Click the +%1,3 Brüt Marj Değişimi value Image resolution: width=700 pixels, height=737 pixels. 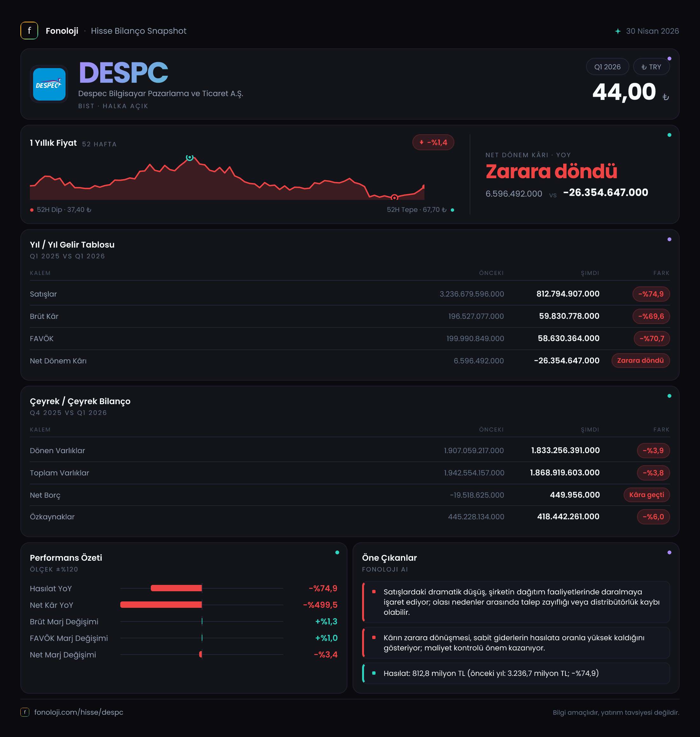tap(326, 621)
